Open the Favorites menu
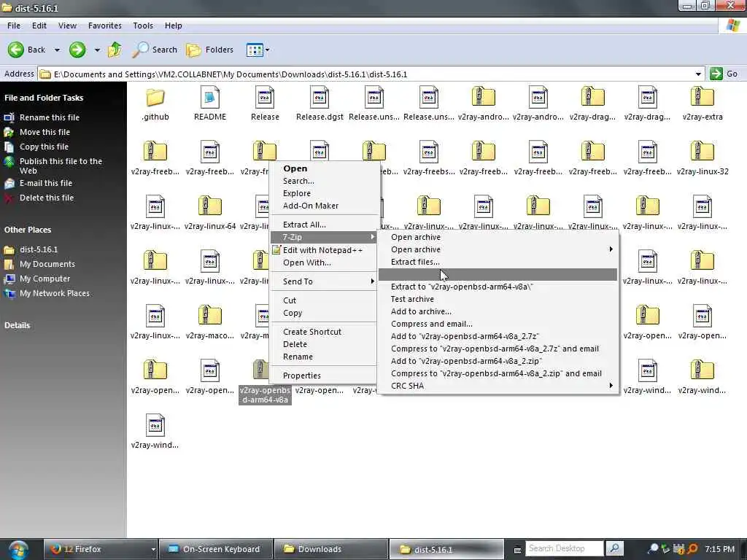The height and width of the screenshot is (560, 747). click(x=105, y=26)
